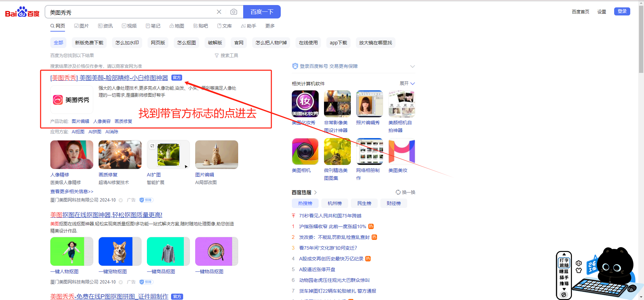
Task: Open the 美图美妆 M logo icon
Action: (401, 151)
